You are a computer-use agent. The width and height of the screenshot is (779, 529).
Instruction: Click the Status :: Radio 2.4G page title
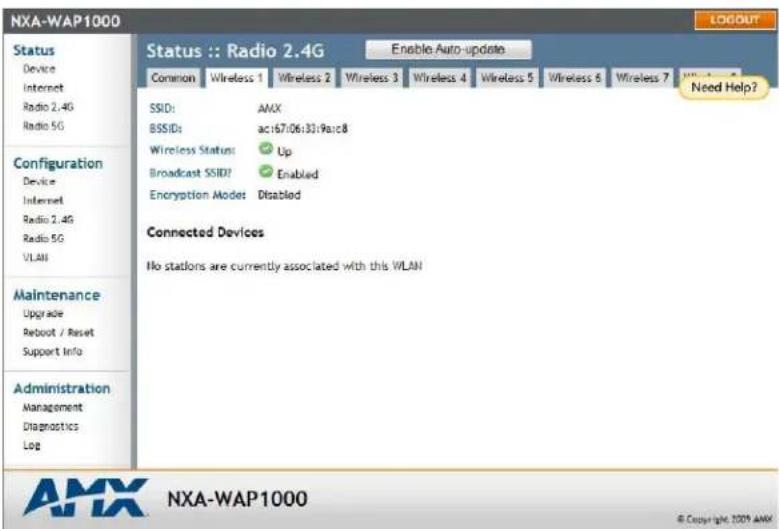(x=235, y=51)
